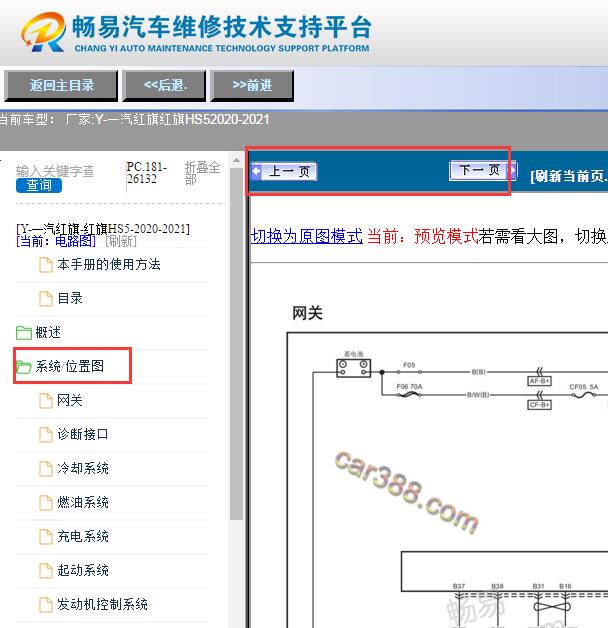Click the 本手册的使用方法 file icon

pyautogui.click(x=46, y=265)
